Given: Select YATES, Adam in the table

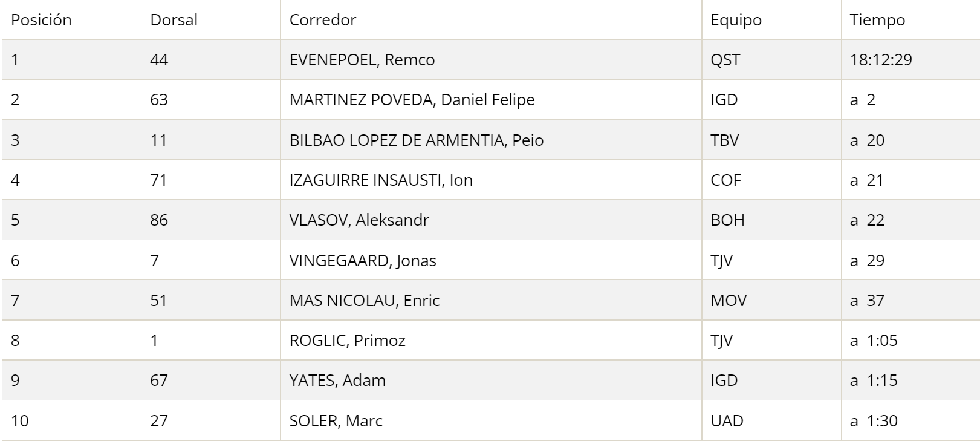Looking at the screenshot, I should pos(337,381).
